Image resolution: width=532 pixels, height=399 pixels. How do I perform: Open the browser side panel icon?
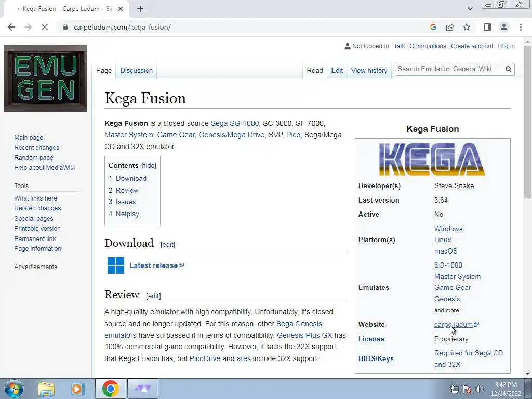coord(487,27)
